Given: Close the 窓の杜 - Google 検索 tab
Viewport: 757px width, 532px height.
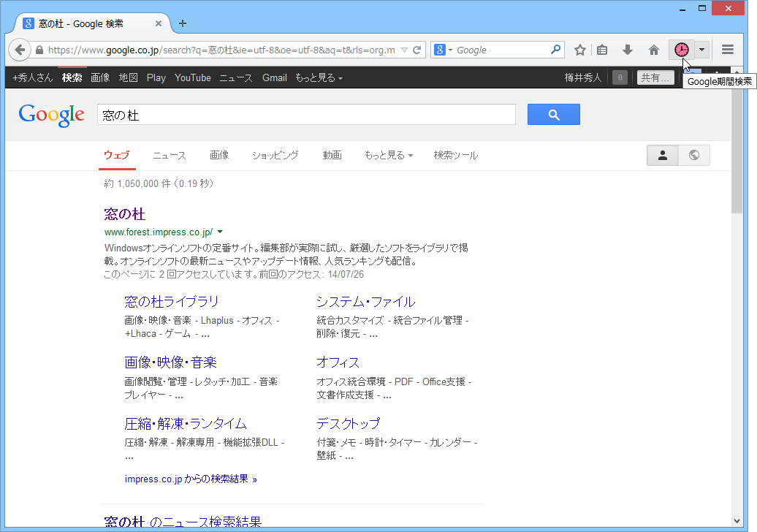Looking at the screenshot, I should 159,23.
